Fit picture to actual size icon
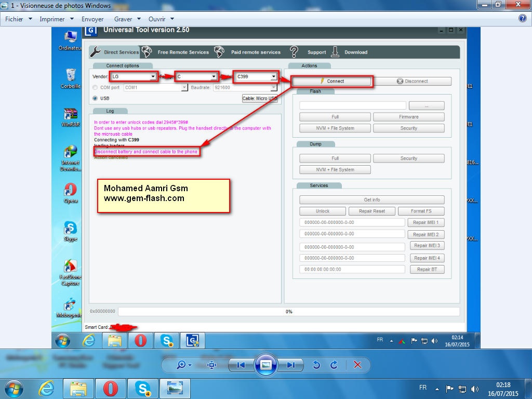Image resolution: width=532 pixels, height=399 pixels. (x=212, y=365)
